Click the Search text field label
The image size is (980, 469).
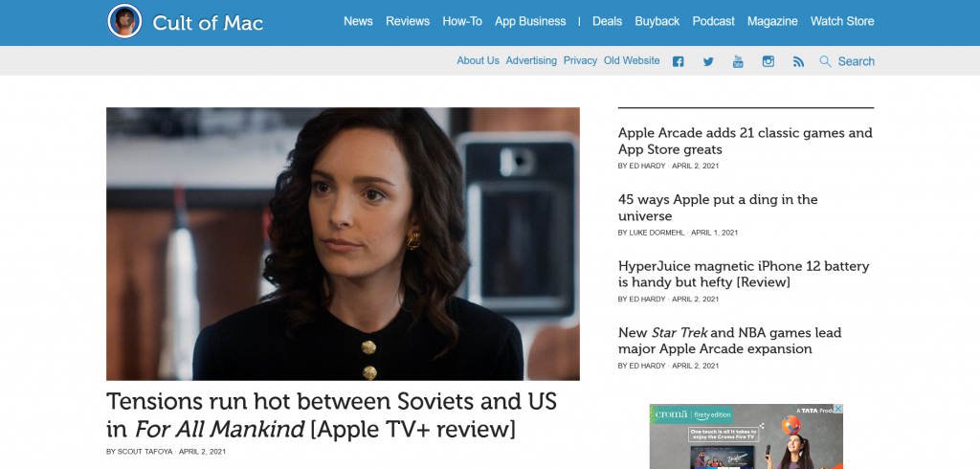point(857,61)
